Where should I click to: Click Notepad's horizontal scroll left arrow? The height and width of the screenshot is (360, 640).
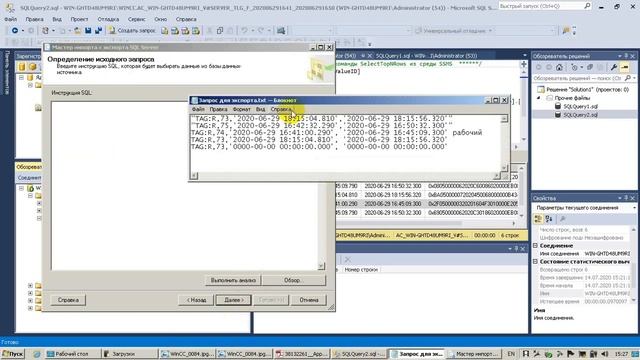tap(194, 176)
